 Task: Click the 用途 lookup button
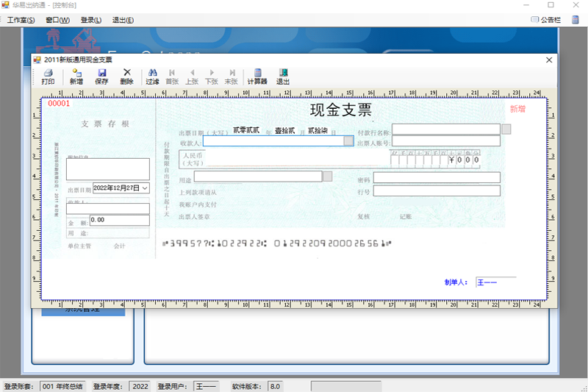pos(327,177)
